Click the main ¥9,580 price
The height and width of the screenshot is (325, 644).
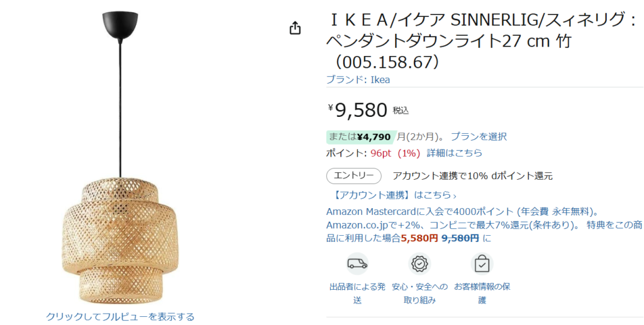point(360,110)
